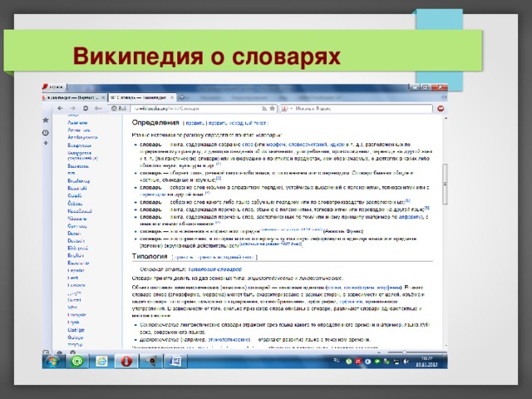
Task: Open the 'энциклопедические' link
Action: coord(270,278)
